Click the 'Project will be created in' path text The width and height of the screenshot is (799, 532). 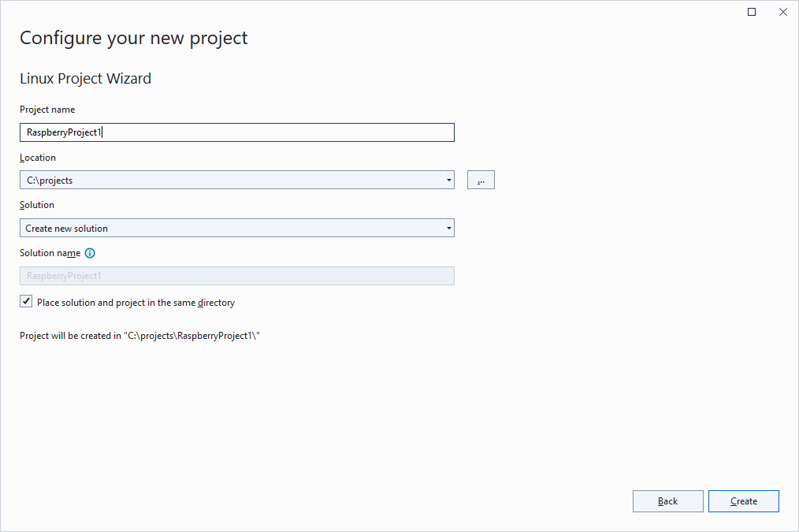(x=139, y=336)
